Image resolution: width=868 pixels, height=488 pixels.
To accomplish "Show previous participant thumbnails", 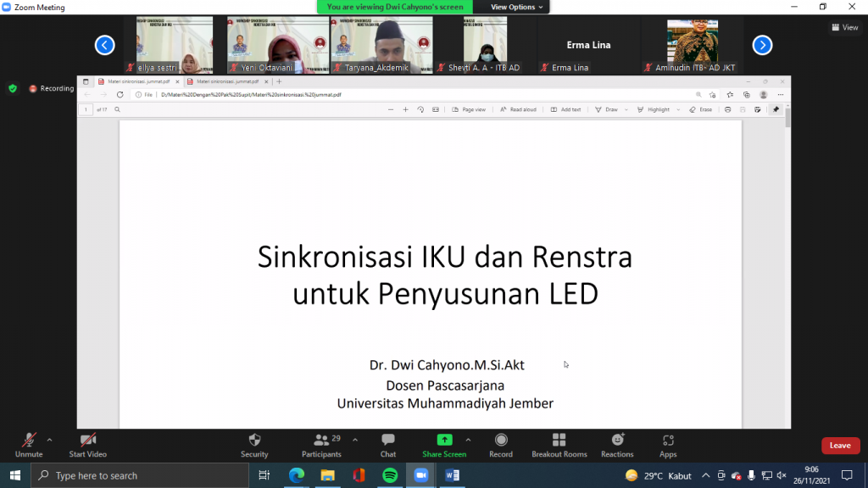I will click(x=104, y=45).
